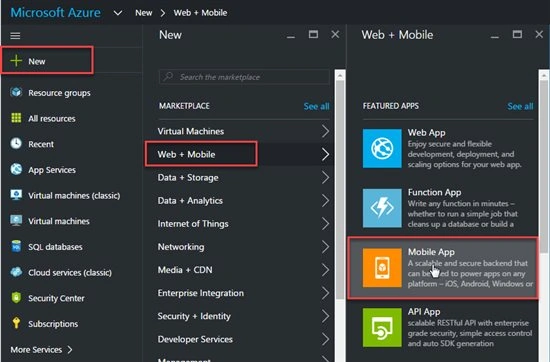The height and width of the screenshot is (362, 550).
Task: Click the Security Center shield icon
Action: 16,297
